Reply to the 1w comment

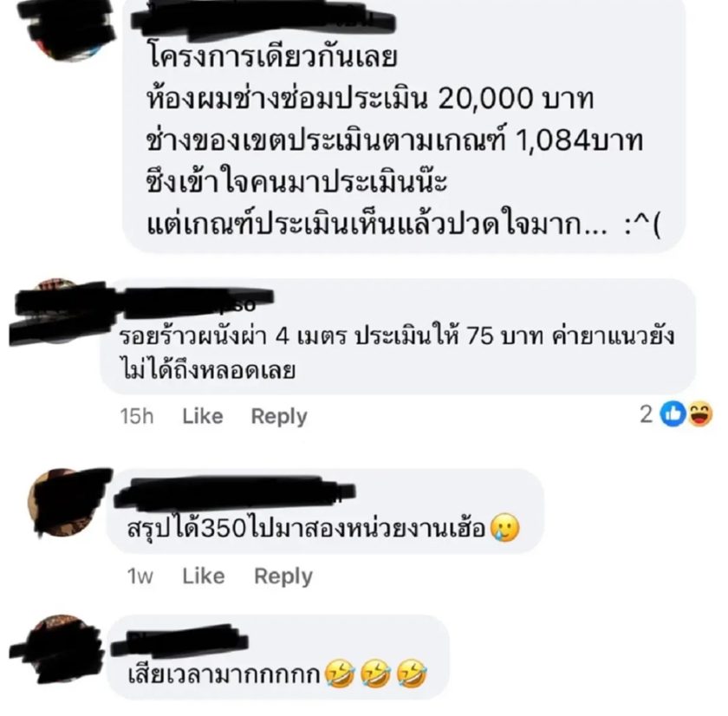283,576
